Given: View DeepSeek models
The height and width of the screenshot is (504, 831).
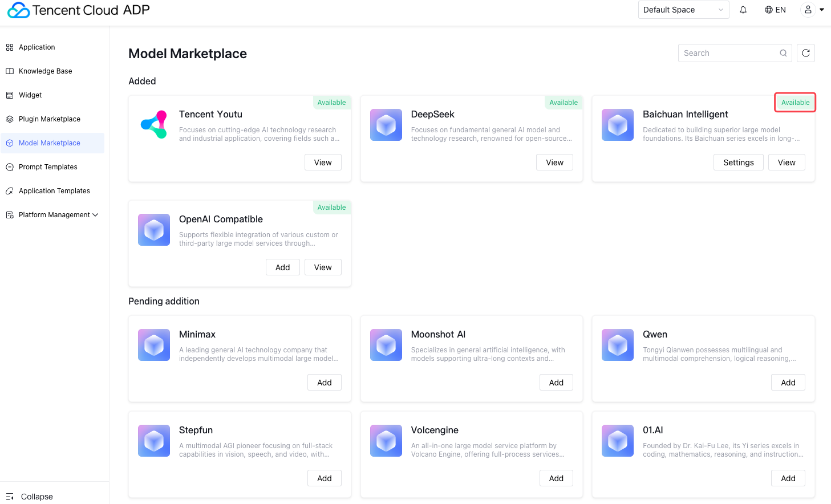Looking at the screenshot, I should (555, 162).
